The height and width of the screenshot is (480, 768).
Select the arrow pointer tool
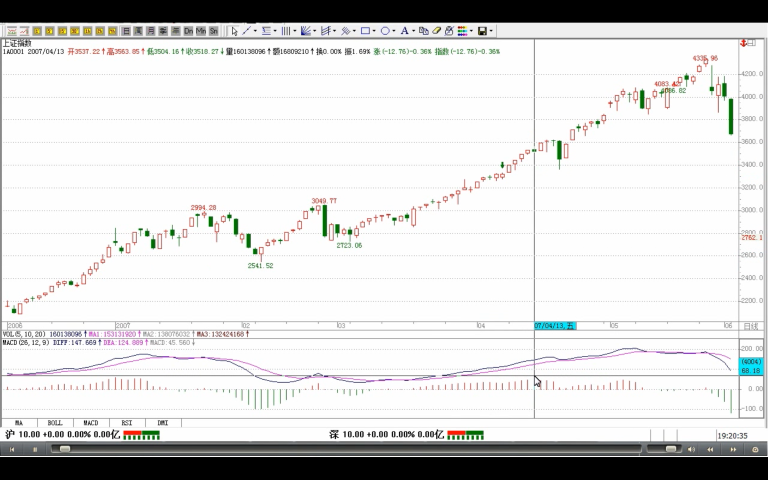pyautogui.click(x=234, y=31)
